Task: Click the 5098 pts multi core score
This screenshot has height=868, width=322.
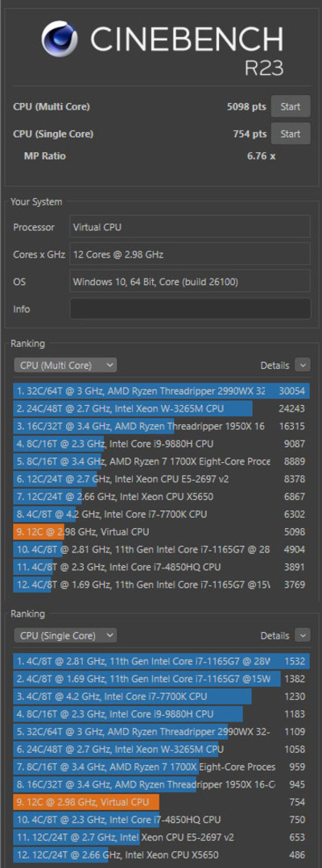Action: click(x=246, y=106)
